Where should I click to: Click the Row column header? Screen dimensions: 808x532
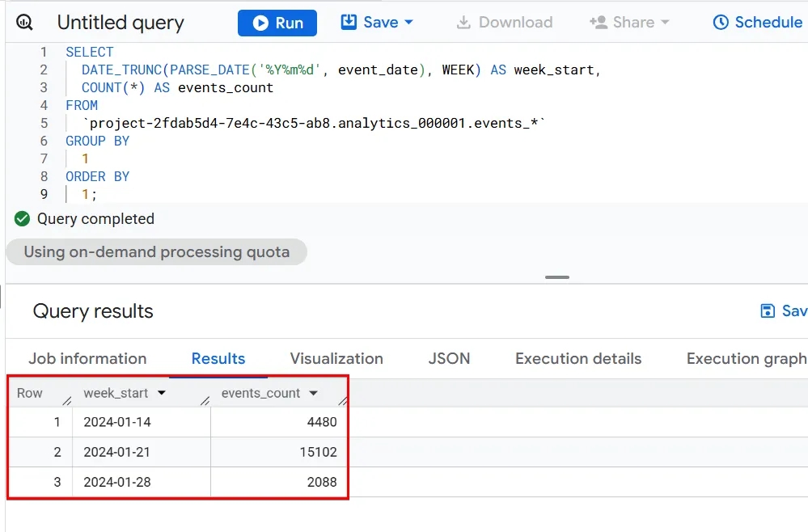click(x=29, y=393)
